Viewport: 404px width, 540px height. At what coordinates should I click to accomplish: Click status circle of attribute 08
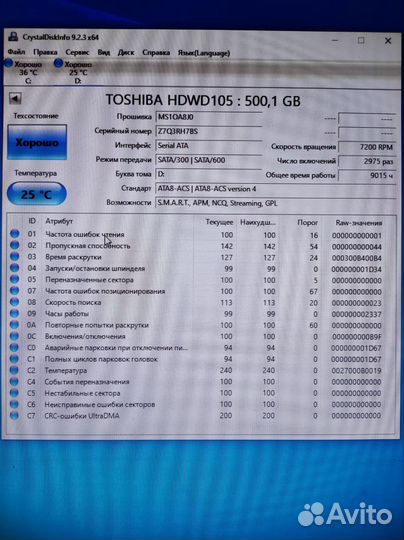[14, 302]
